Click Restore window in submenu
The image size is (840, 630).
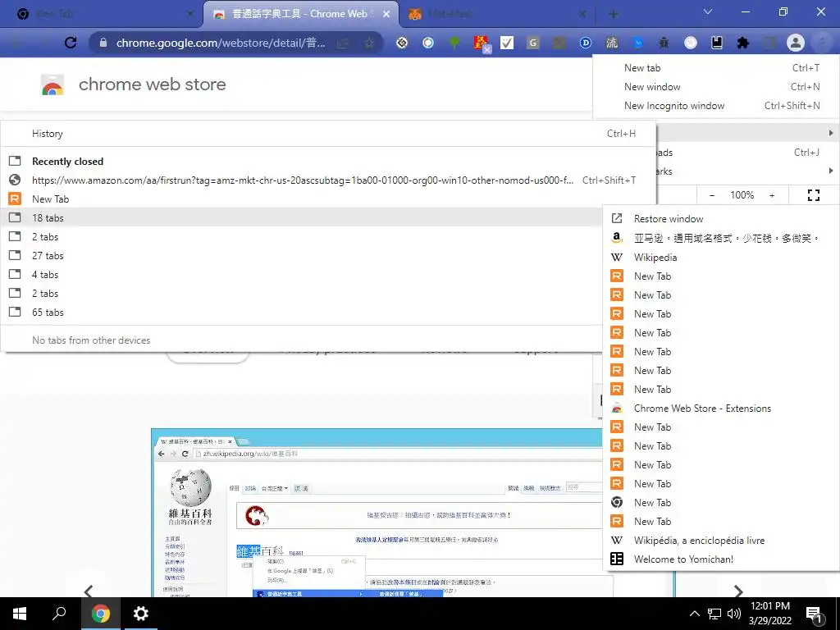721,218
